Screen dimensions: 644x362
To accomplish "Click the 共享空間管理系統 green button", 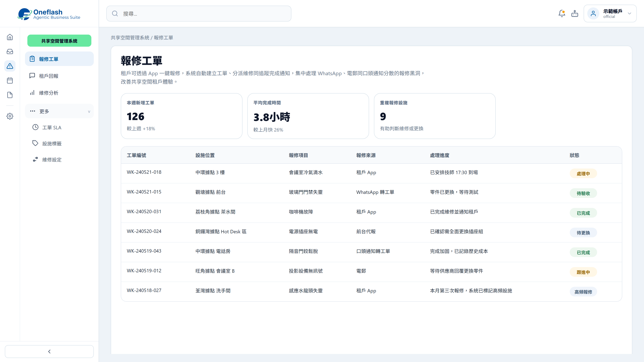I will (x=59, y=41).
